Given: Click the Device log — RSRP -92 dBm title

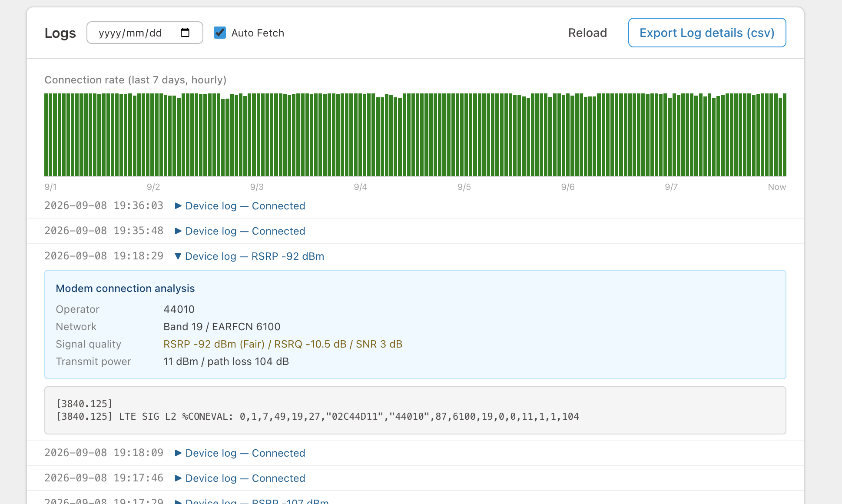Looking at the screenshot, I should 255,256.
